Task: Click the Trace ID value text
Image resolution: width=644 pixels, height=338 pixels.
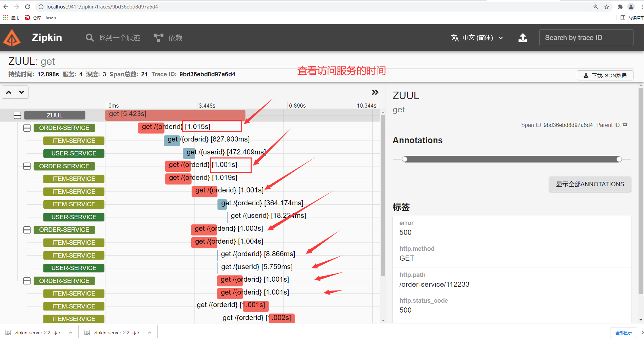Action: (207, 74)
